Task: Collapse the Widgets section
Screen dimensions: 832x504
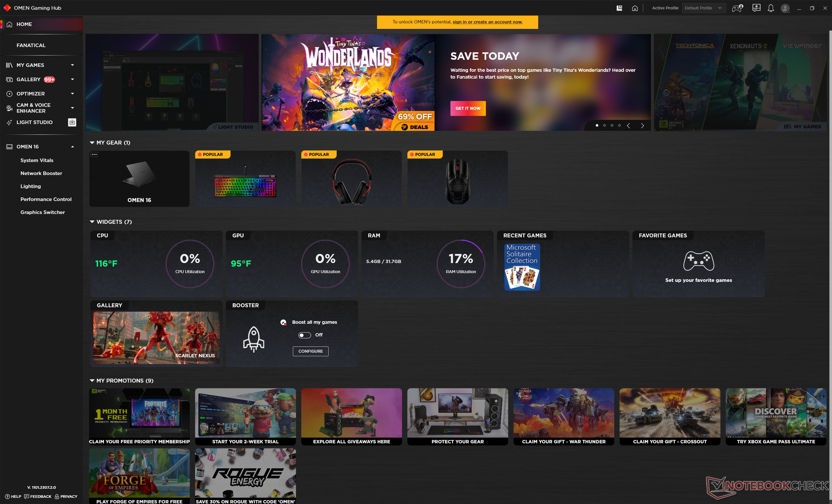Action: tap(92, 222)
